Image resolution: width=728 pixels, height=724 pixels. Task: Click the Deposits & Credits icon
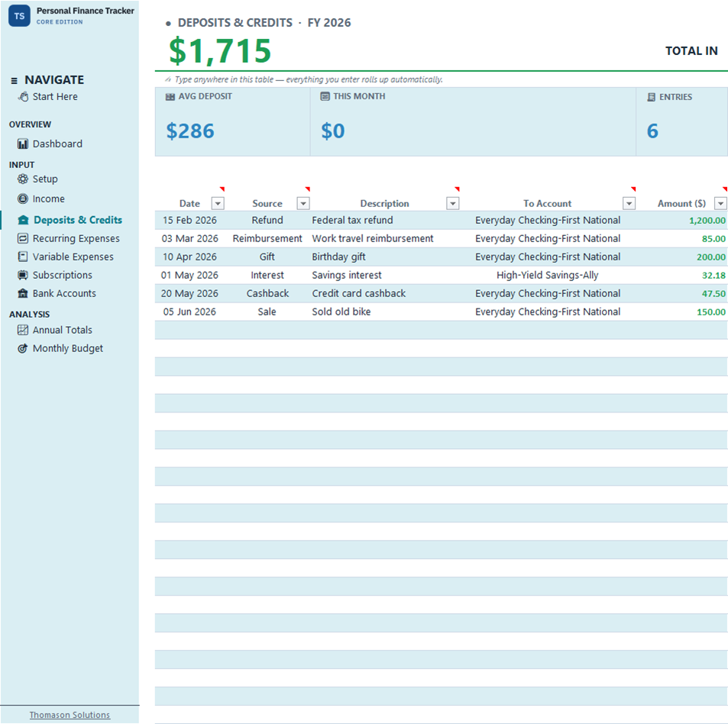click(23, 220)
